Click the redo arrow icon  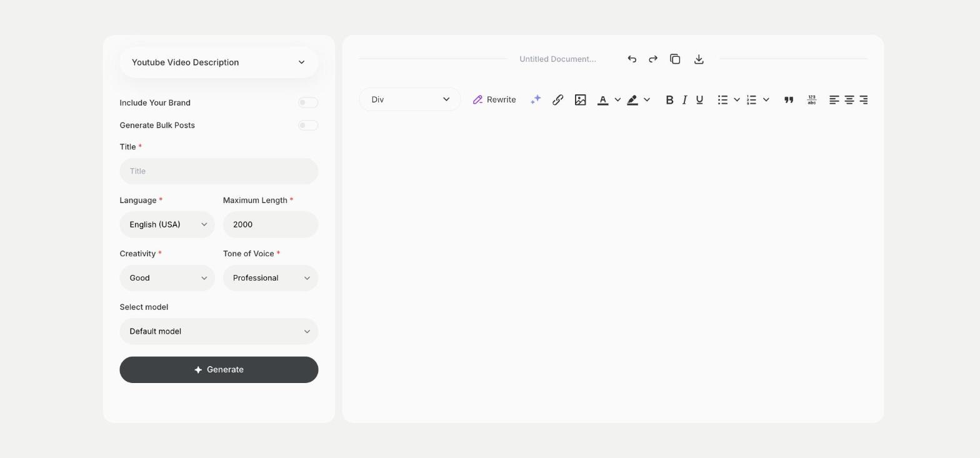(x=653, y=59)
